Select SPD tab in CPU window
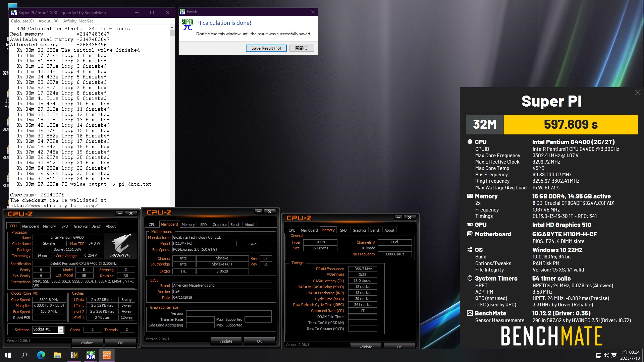Viewport: 644px width, 362px height. [65, 226]
